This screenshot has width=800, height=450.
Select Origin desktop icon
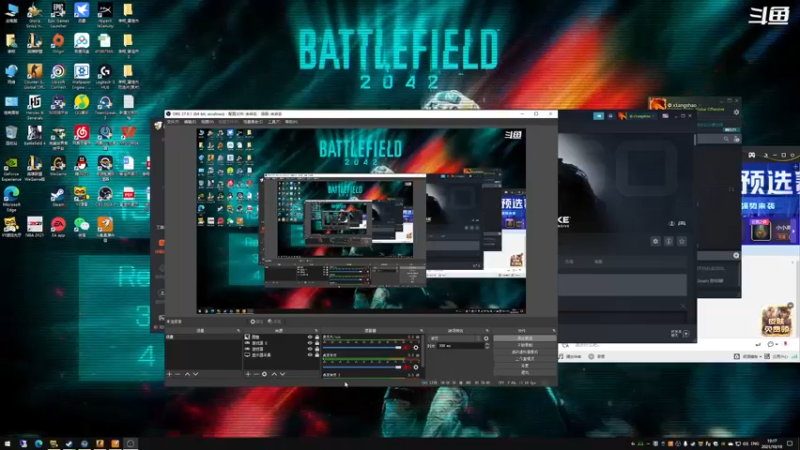click(x=58, y=43)
